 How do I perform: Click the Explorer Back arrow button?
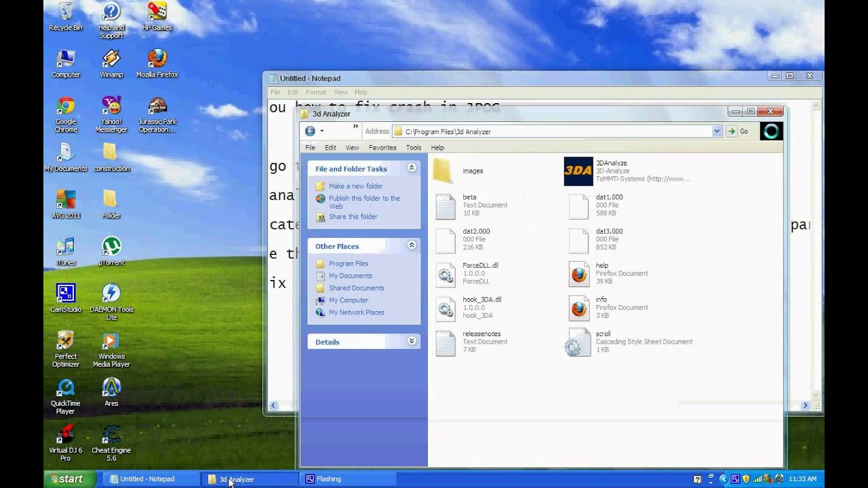coord(310,131)
